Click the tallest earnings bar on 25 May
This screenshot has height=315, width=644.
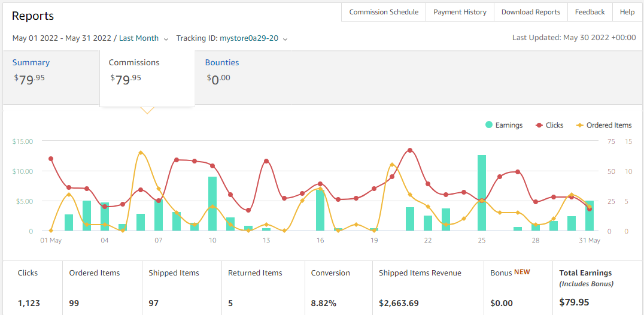click(x=482, y=193)
